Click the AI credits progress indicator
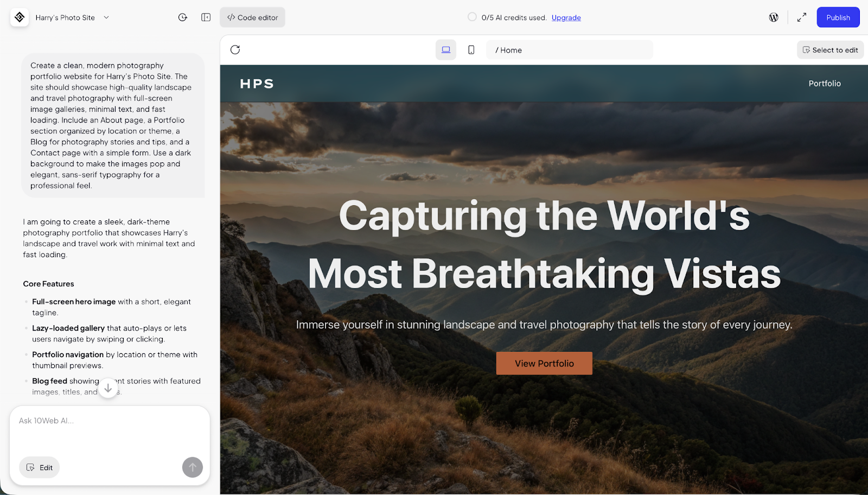 (x=471, y=17)
